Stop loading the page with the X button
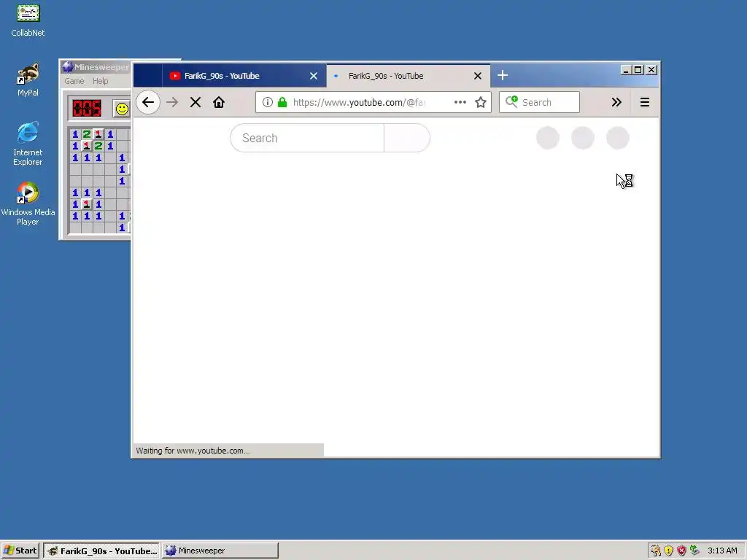Image resolution: width=747 pixels, height=560 pixels. click(x=196, y=102)
